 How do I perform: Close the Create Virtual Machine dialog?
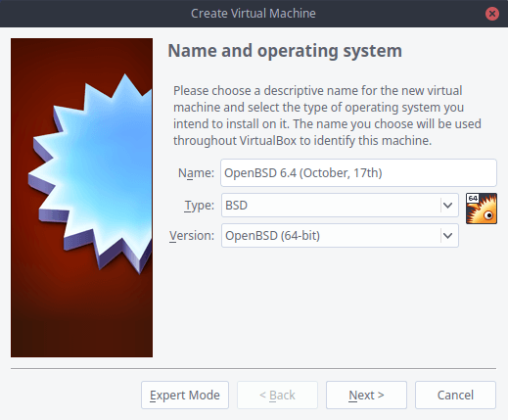492,14
